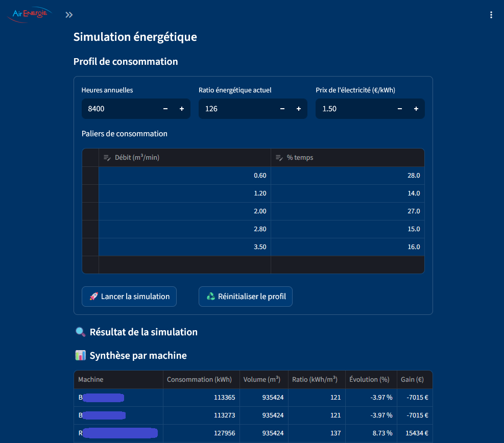This screenshot has width=504, height=443.
Task: Click Réinitialiser le profil button
Action: 246,297
